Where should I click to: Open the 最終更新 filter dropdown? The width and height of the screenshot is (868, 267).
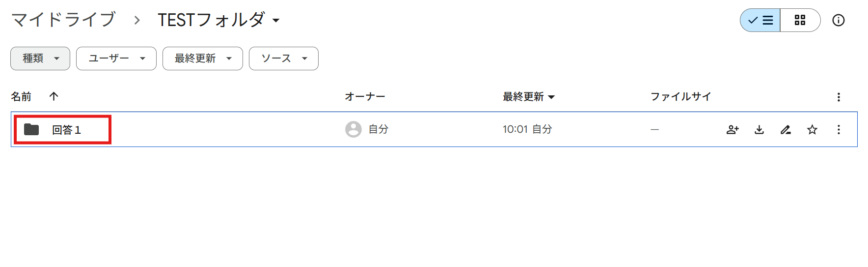click(203, 59)
